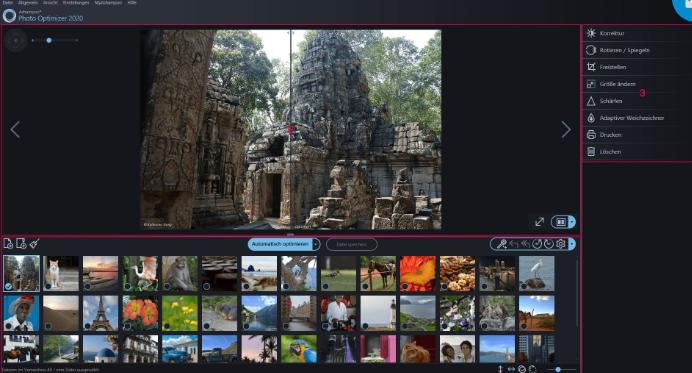Click the round pan-wheel control above preview
The width and height of the screenshot is (692, 373).
(16, 40)
